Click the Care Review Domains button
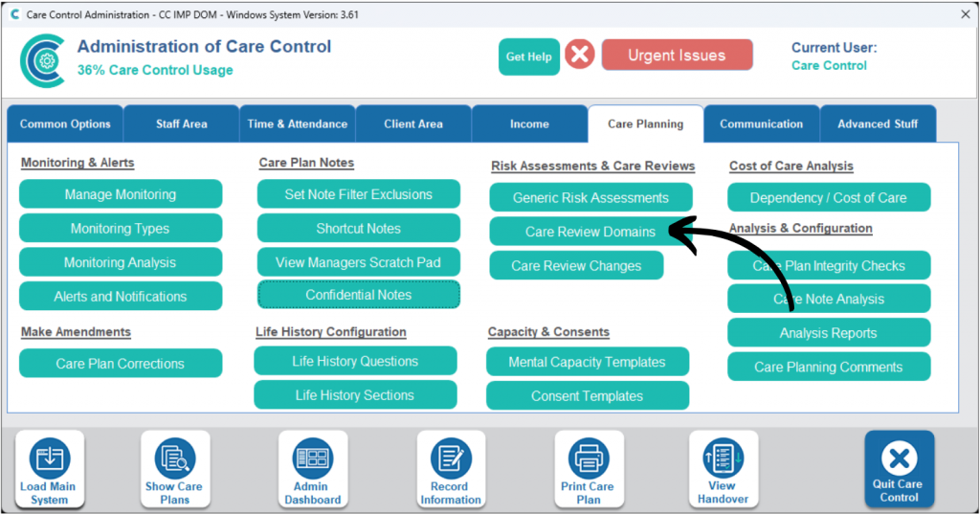The height and width of the screenshot is (514, 980). coord(590,232)
